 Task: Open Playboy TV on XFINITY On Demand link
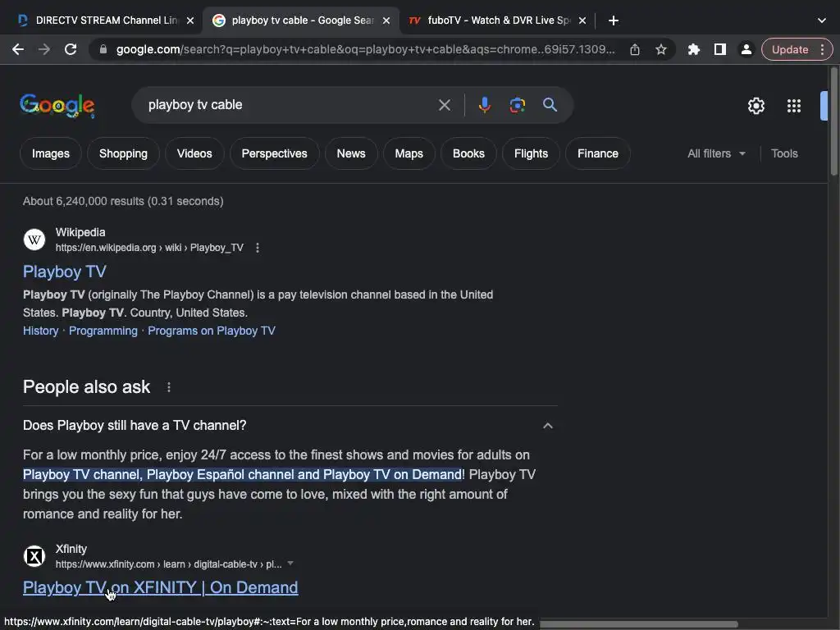(x=160, y=587)
